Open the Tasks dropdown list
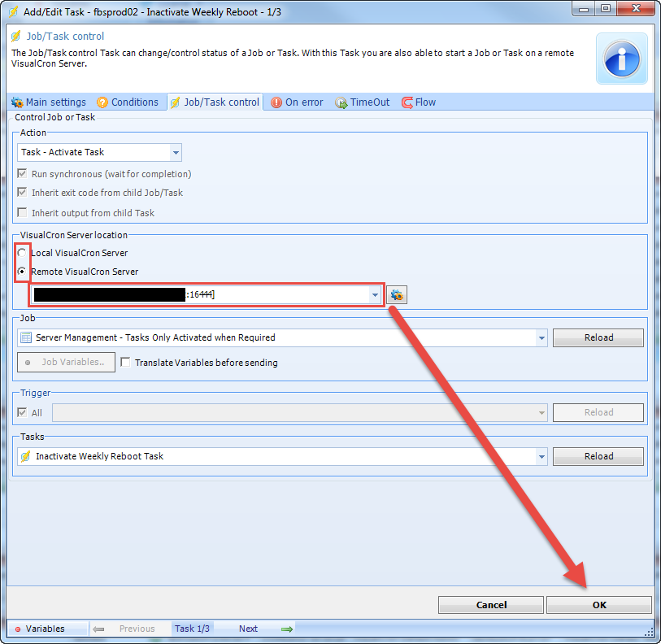The width and height of the screenshot is (661, 644). 541,456
